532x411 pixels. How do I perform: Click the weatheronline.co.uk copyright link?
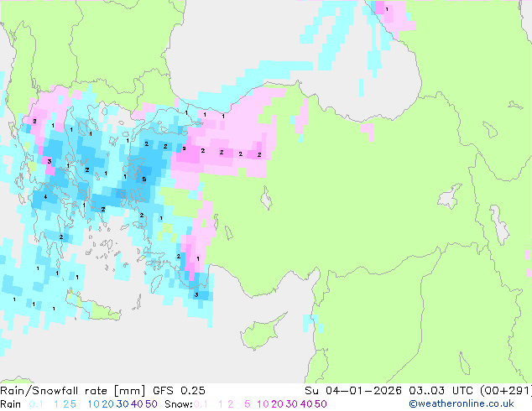pyautogui.click(x=461, y=404)
